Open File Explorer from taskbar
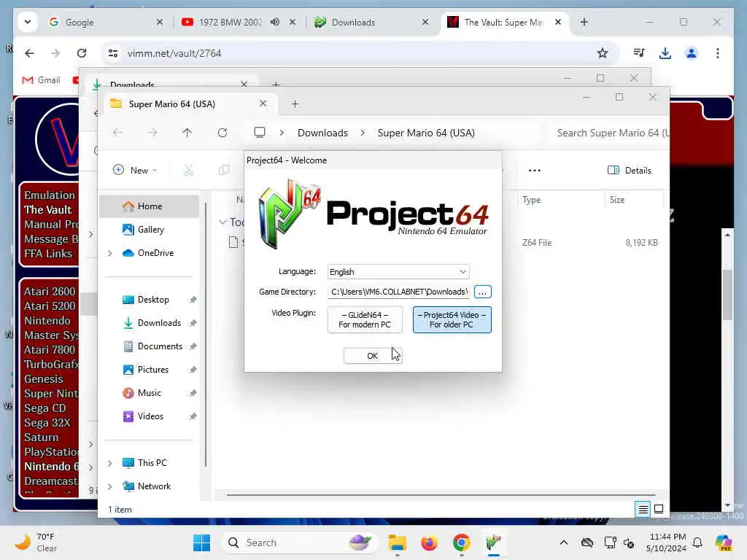The width and height of the screenshot is (747, 560). point(397,542)
